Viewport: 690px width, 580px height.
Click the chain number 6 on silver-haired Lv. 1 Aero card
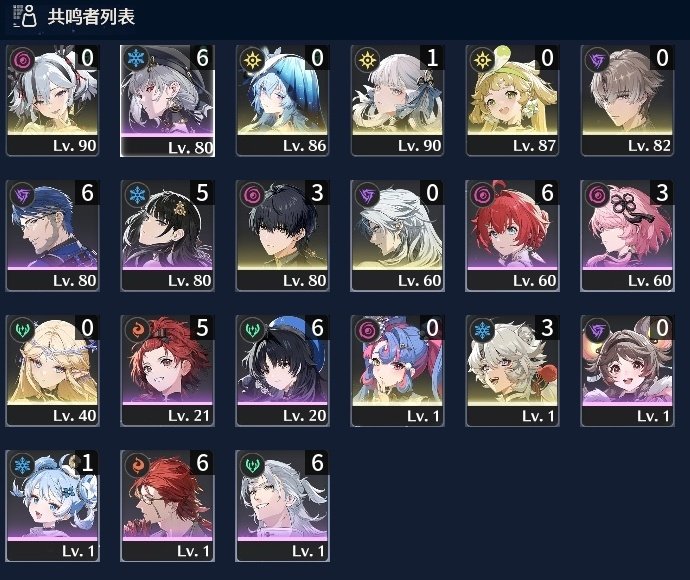click(317, 463)
